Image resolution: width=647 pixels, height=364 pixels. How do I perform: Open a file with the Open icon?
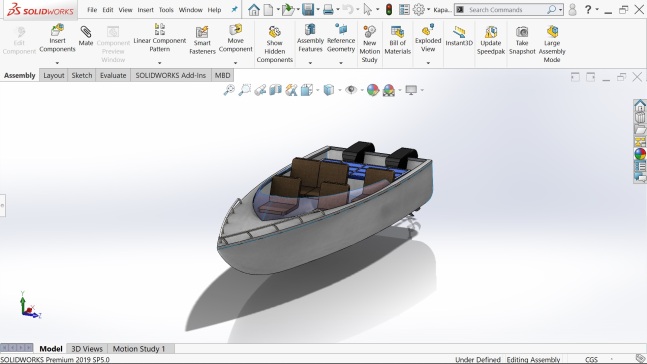pyautogui.click(x=288, y=9)
